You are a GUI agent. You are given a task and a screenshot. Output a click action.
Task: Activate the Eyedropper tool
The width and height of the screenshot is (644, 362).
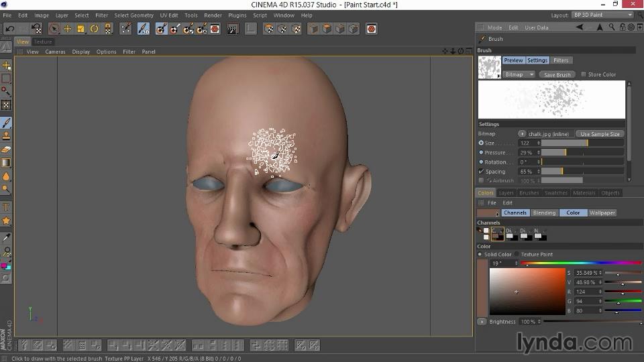[7, 237]
